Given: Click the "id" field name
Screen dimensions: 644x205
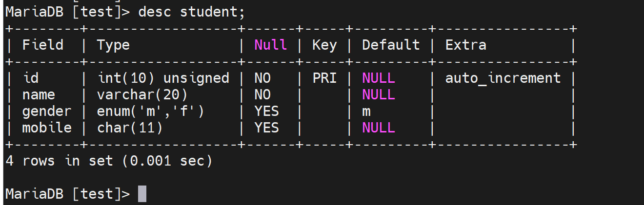Looking at the screenshot, I should point(30,78).
